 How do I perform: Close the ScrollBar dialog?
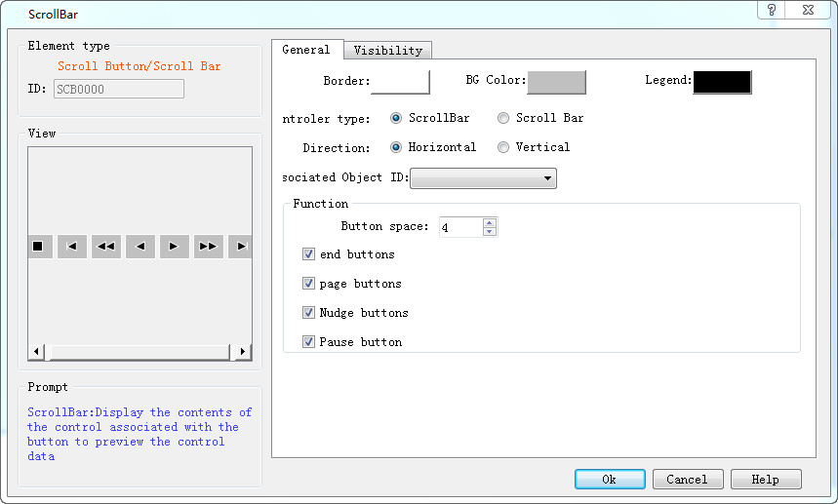[x=809, y=10]
